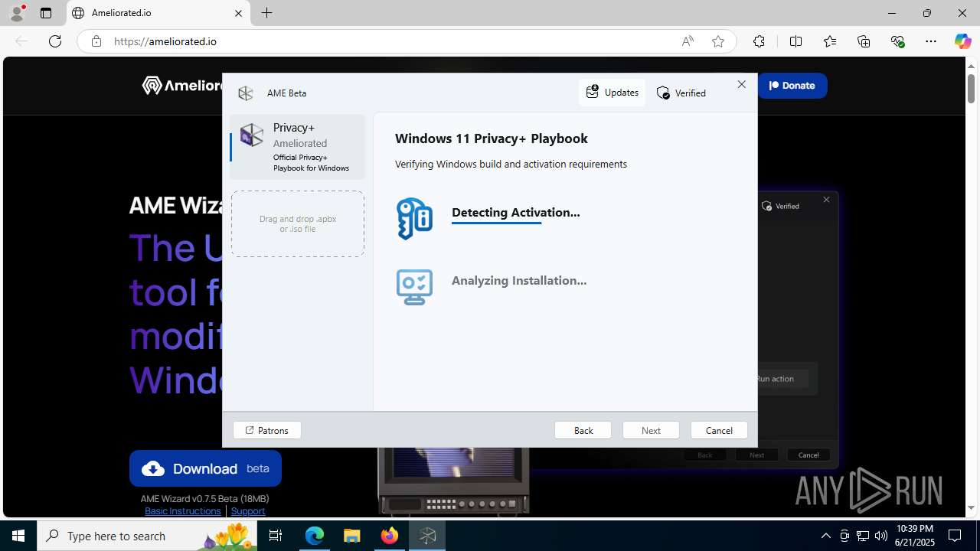Viewport: 980px width, 551px height.
Task: Click the Back button in AME wizard
Action: [583, 430]
